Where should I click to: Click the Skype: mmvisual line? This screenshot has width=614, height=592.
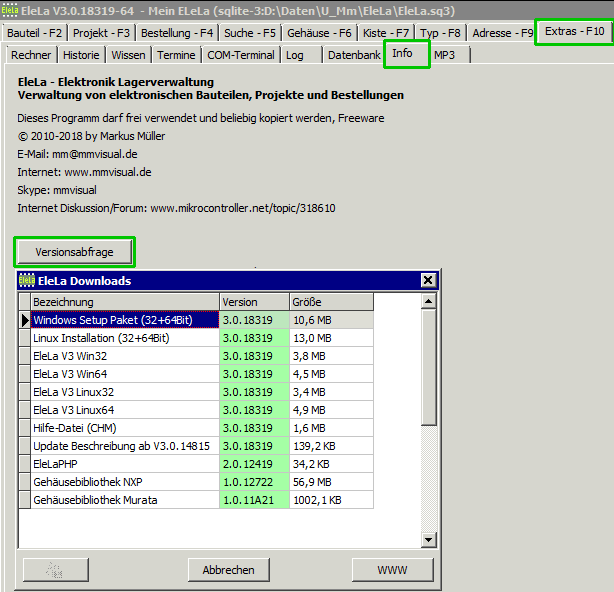(x=57, y=190)
